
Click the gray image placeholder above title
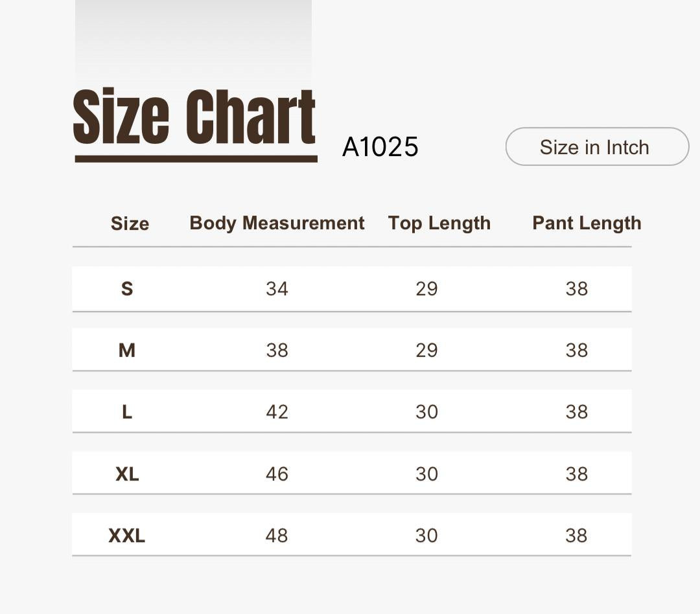click(193, 42)
